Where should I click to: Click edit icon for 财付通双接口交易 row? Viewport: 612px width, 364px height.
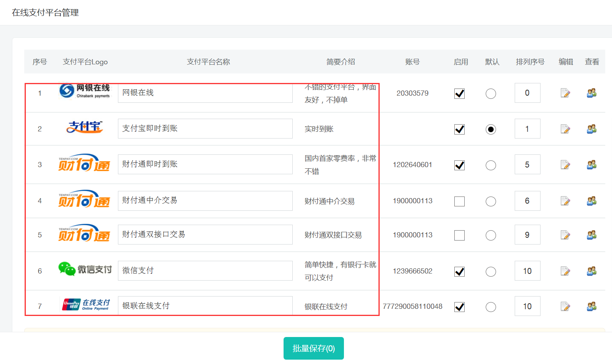coord(565,235)
